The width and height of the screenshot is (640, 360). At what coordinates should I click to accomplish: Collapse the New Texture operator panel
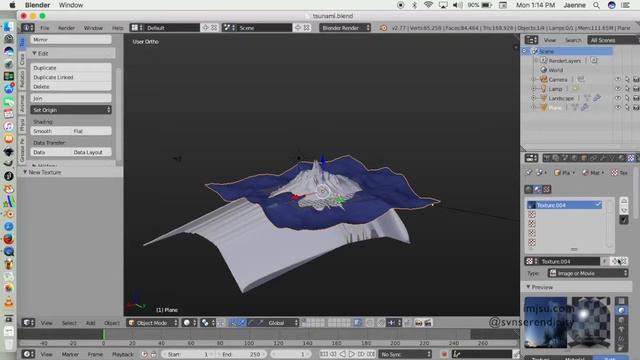(x=25, y=172)
